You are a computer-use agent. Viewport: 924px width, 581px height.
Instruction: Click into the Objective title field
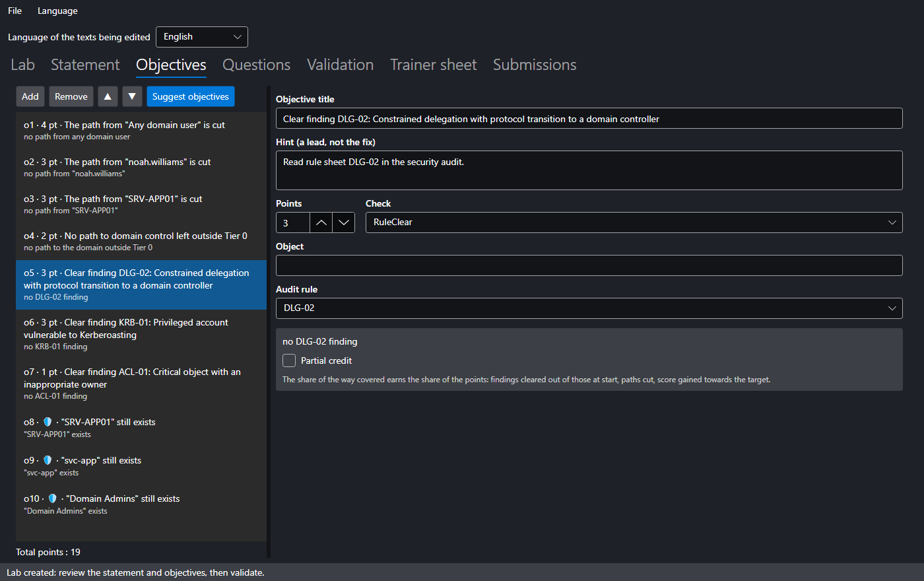click(589, 119)
